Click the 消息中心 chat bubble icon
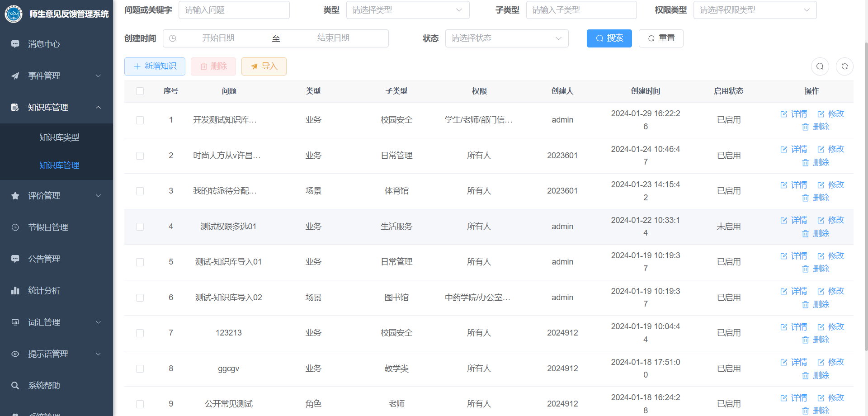Screen dimensions: 868x416 tap(15, 44)
